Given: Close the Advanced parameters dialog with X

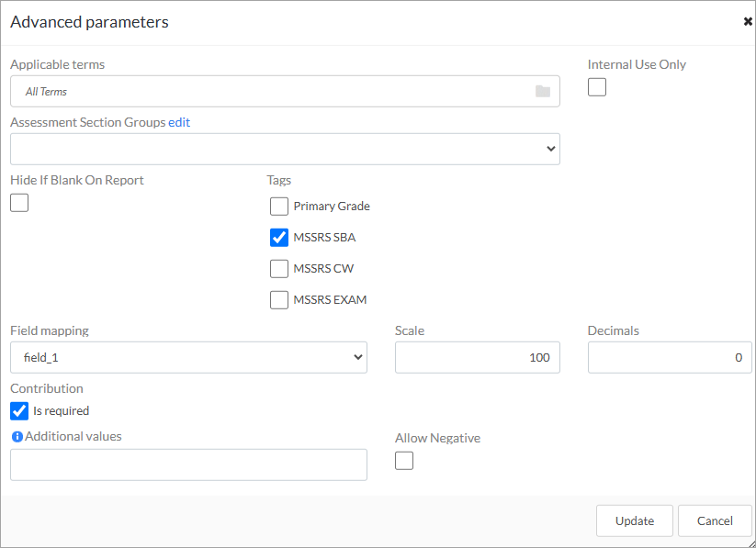Looking at the screenshot, I should tap(748, 22).
